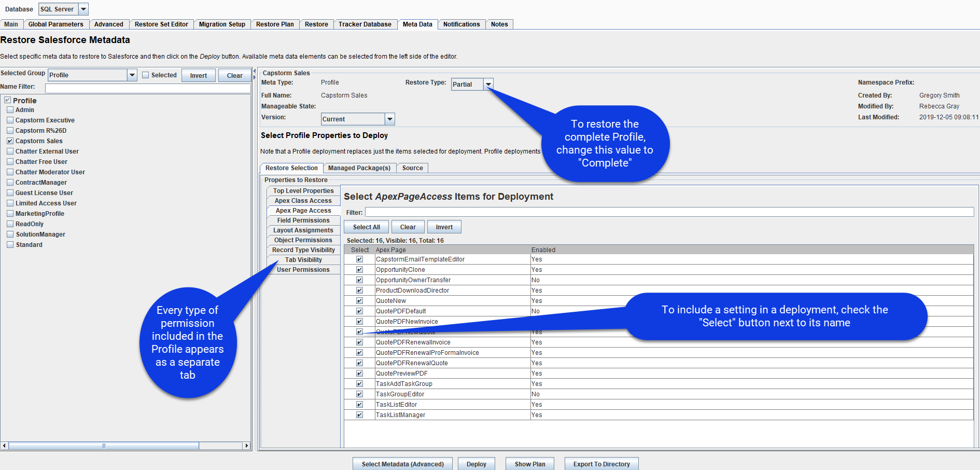Toggle the Selected filter checkbox

point(146,75)
